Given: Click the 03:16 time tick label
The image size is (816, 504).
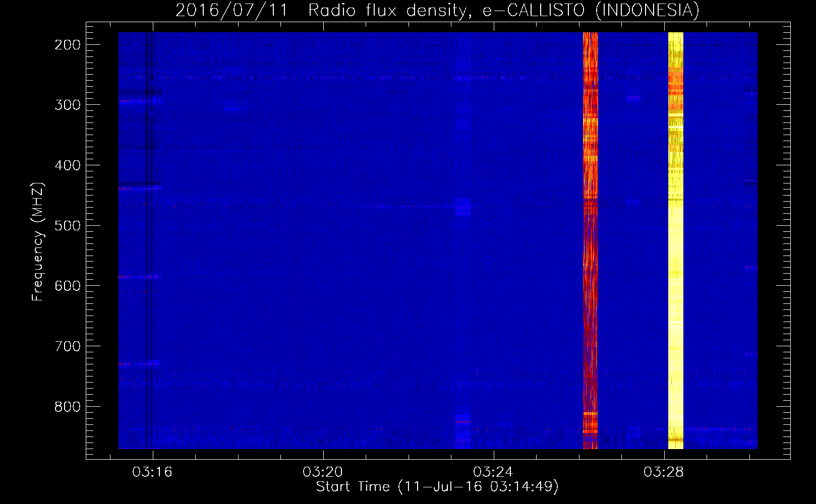Looking at the screenshot, I should tap(152, 472).
